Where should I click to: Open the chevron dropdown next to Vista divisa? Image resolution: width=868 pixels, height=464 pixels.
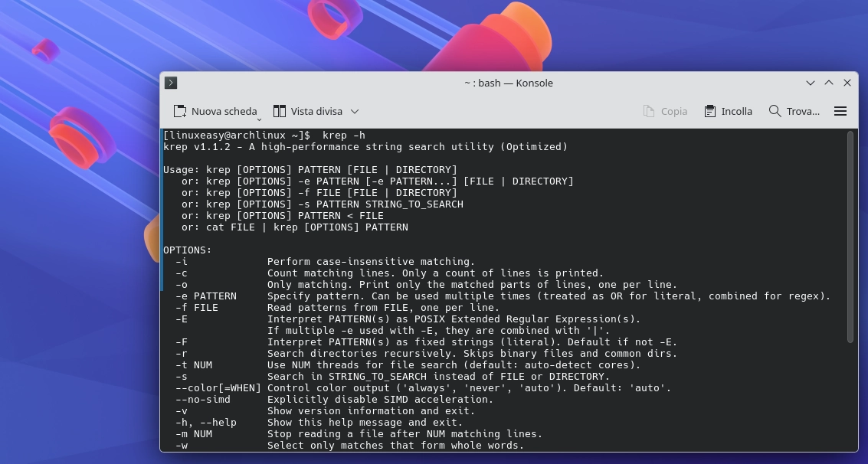(x=354, y=111)
